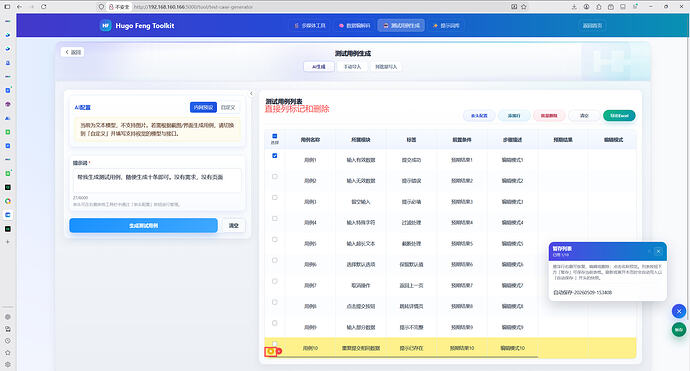Check the checkbox for row 用例4

pos(275,218)
